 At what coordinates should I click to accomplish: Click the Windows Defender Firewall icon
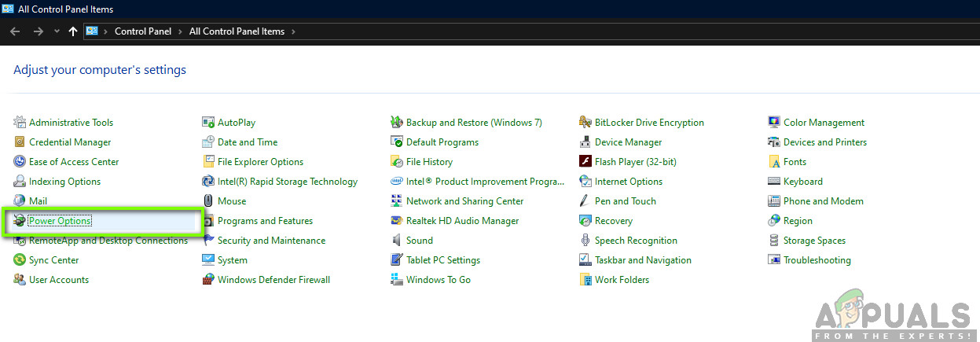208,280
